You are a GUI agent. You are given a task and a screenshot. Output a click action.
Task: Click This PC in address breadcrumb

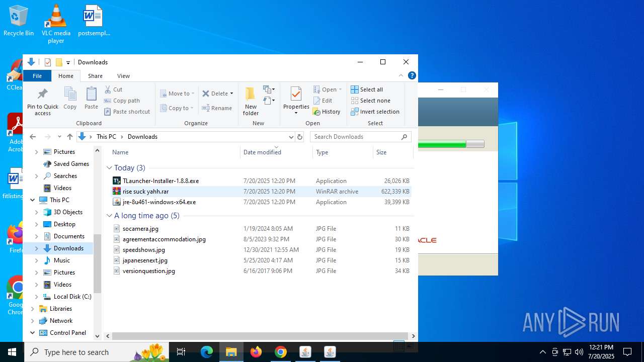click(106, 137)
